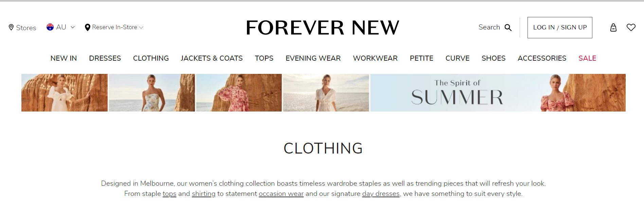Screen dimensions: 644x222
Task: Open the shopping bag icon
Action: coord(613,27)
